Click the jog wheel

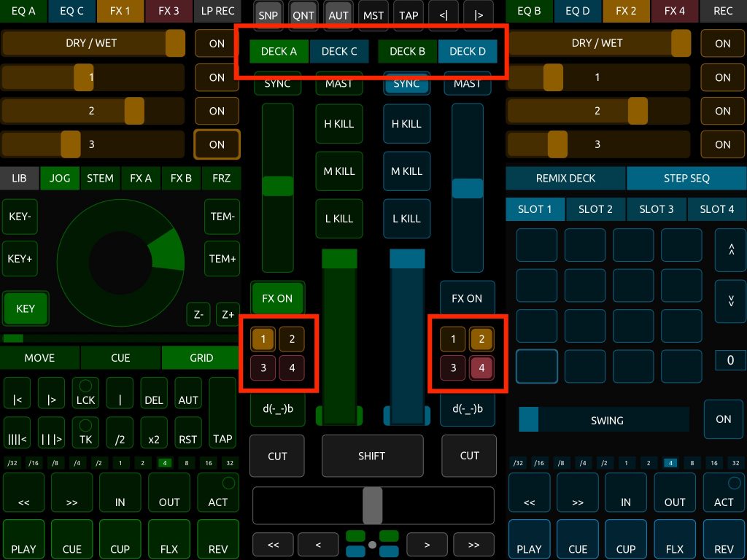point(120,263)
